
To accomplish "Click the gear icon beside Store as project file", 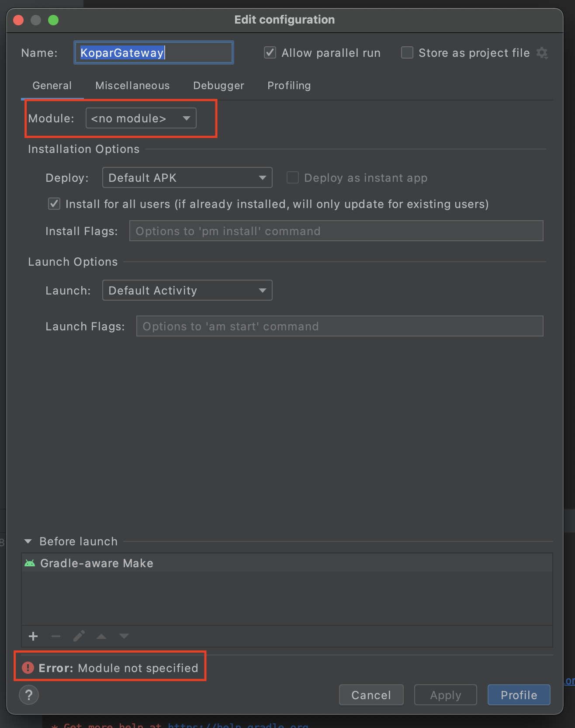I will pos(542,53).
